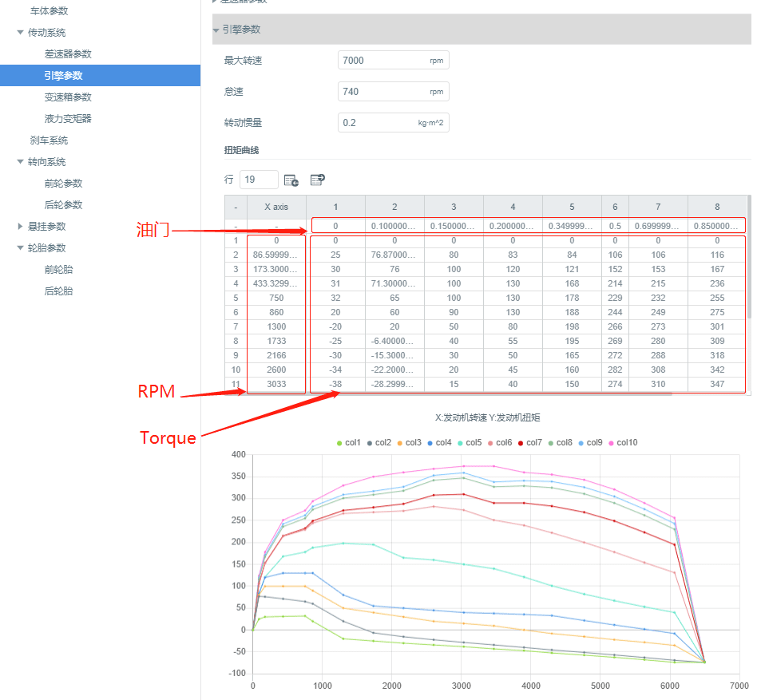Toggle col8 series in the chart legend

click(560, 442)
